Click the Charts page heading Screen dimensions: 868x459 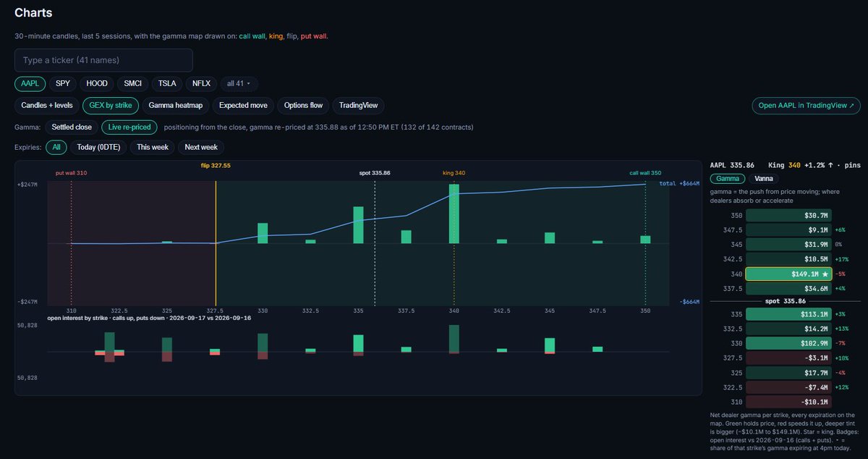(x=33, y=13)
